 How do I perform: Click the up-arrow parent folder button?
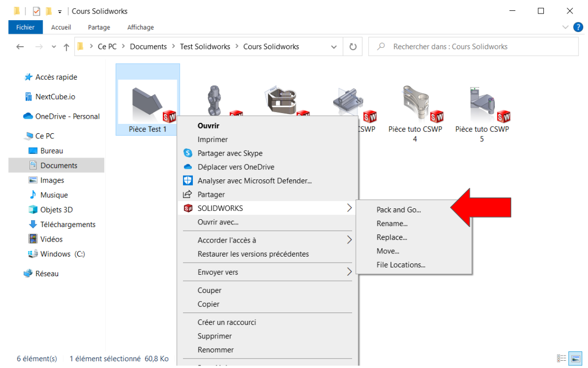coord(66,47)
